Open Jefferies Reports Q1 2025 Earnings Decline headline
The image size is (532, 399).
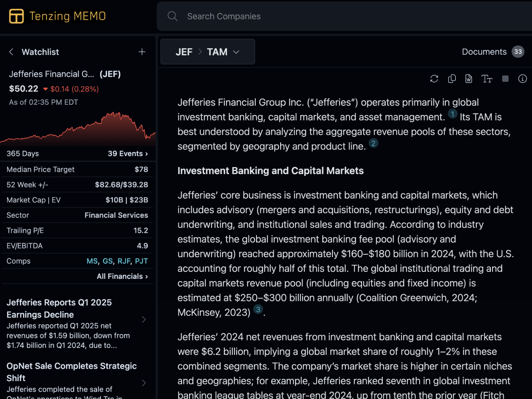[x=59, y=308]
